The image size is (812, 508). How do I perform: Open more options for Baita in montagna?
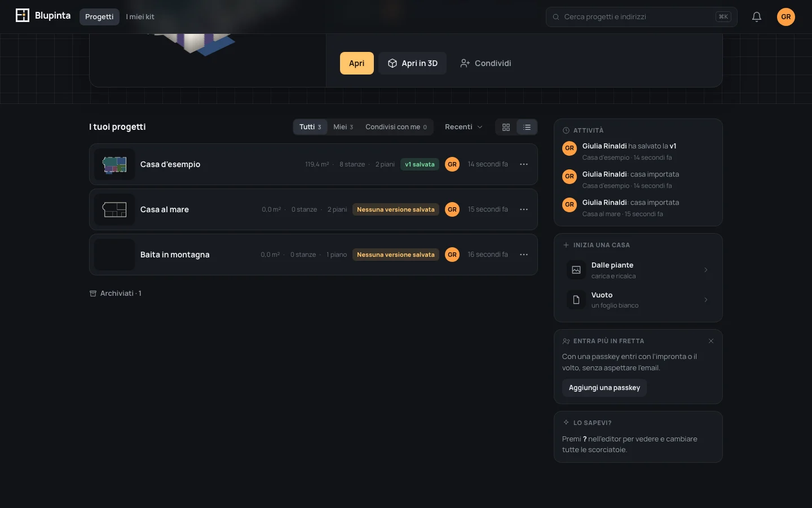524,255
